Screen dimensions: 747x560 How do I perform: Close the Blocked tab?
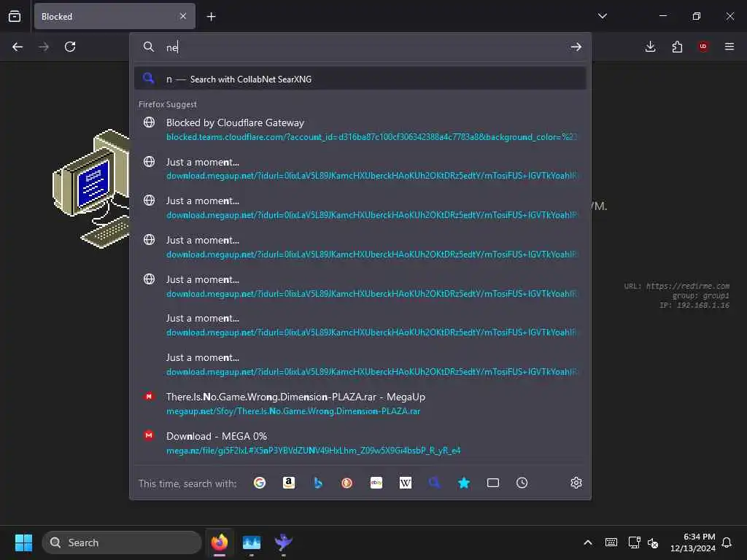point(183,16)
